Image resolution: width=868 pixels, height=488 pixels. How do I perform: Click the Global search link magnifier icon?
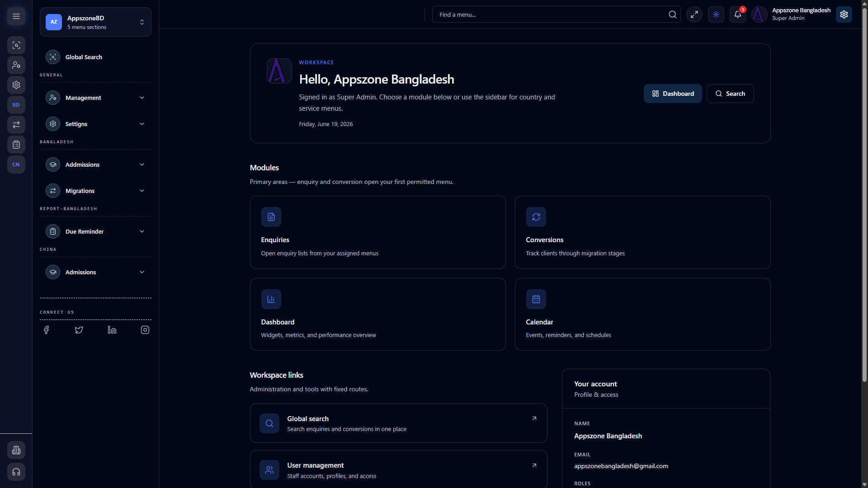tap(269, 423)
